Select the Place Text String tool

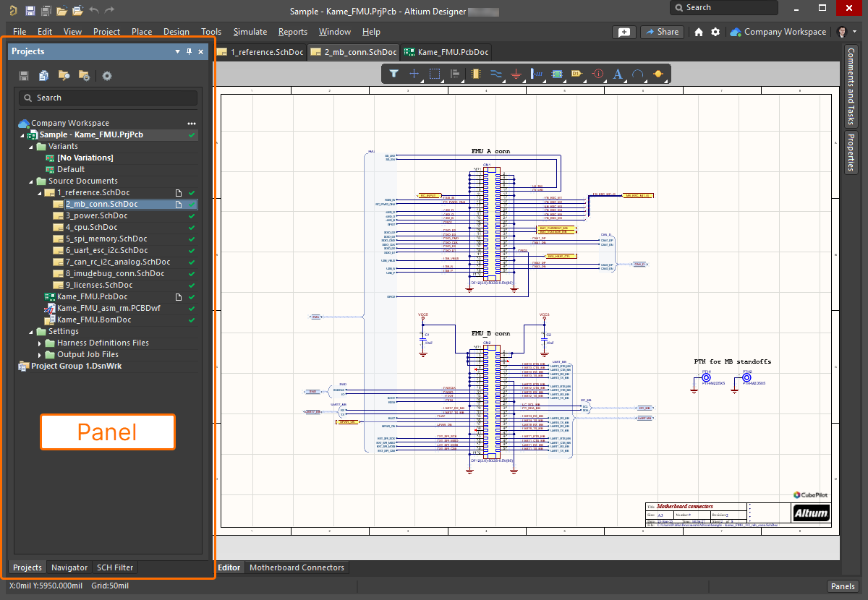(618, 74)
